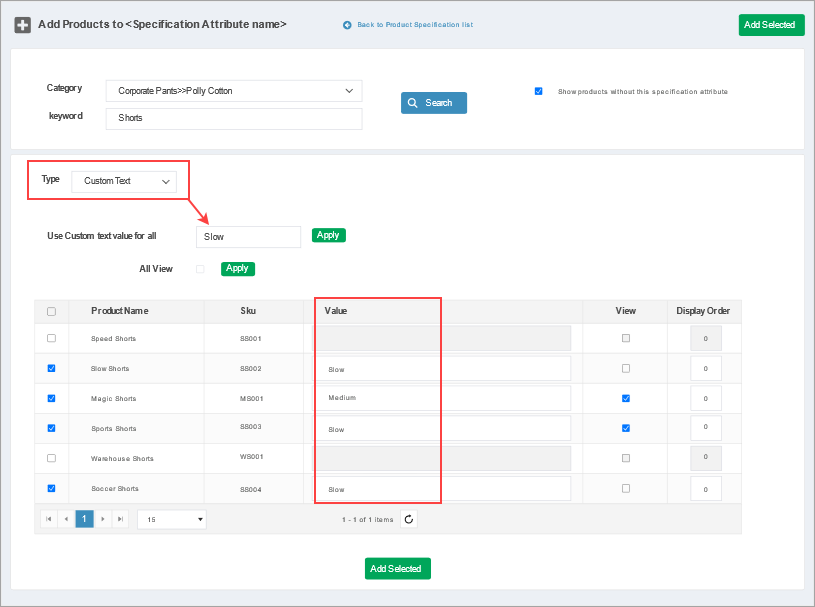Viewport: 815px width, 607px height.
Task: Click the keyword field containing Shorts
Action: point(233,118)
